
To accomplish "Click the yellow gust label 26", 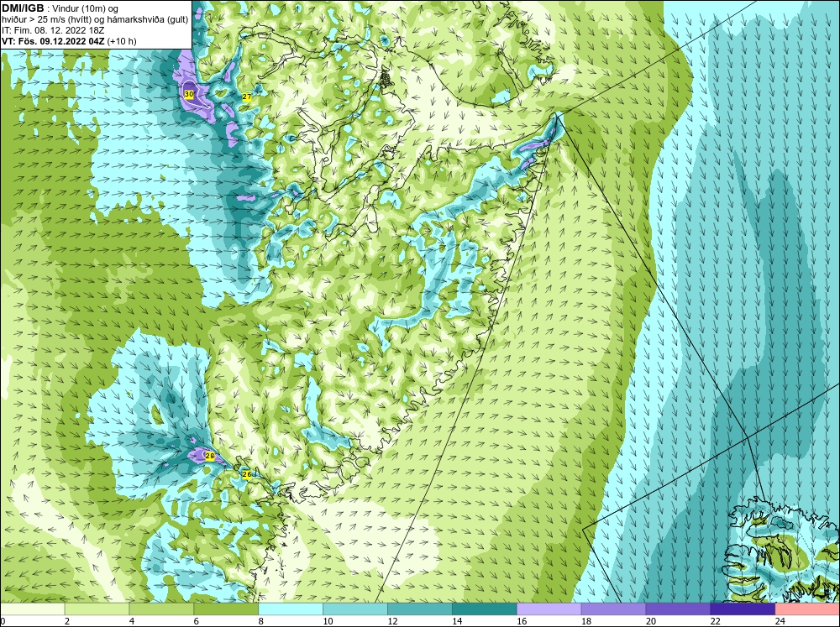I will pos(247,474).
